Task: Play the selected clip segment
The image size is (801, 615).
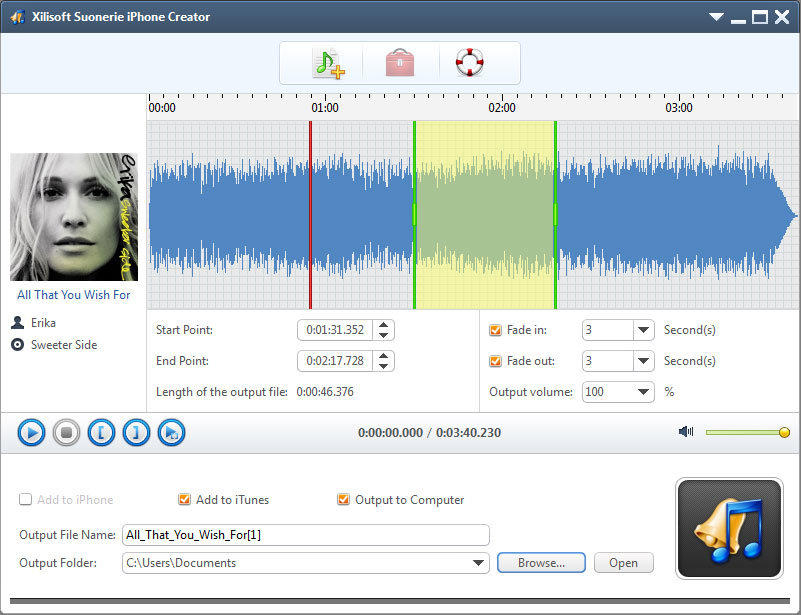Action: [172, 433]
